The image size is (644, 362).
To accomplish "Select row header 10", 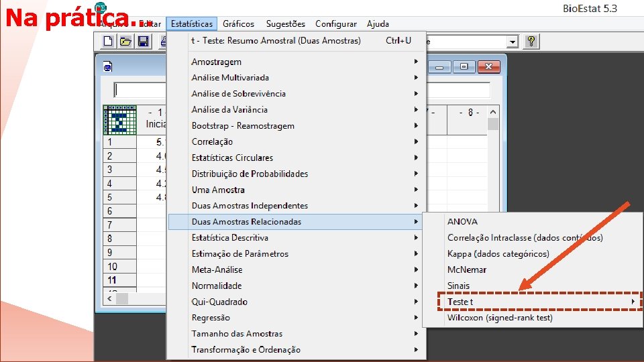I will click(x=119, y=266).
